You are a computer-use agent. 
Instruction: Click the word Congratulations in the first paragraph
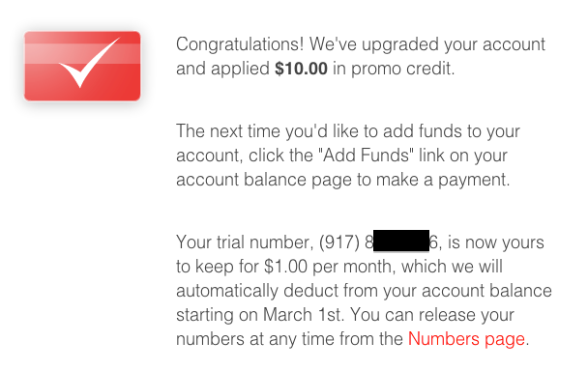click(240, 45)
